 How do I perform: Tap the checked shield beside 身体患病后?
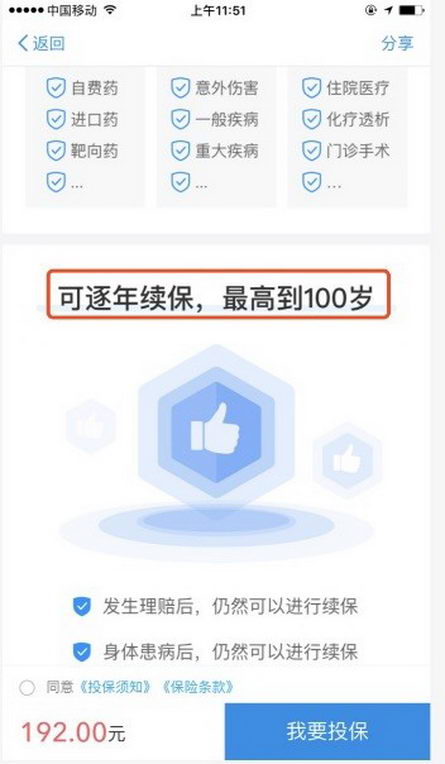click(81, 651)
